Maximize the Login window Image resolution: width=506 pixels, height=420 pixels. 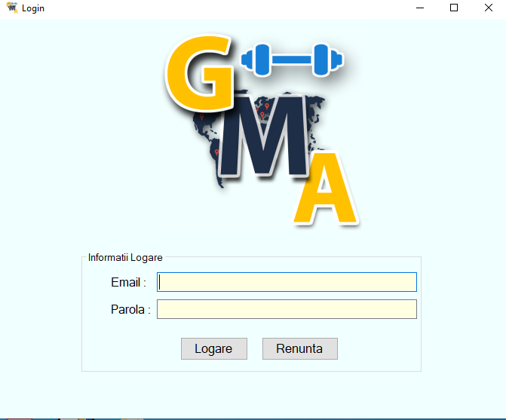click(454, 8)
